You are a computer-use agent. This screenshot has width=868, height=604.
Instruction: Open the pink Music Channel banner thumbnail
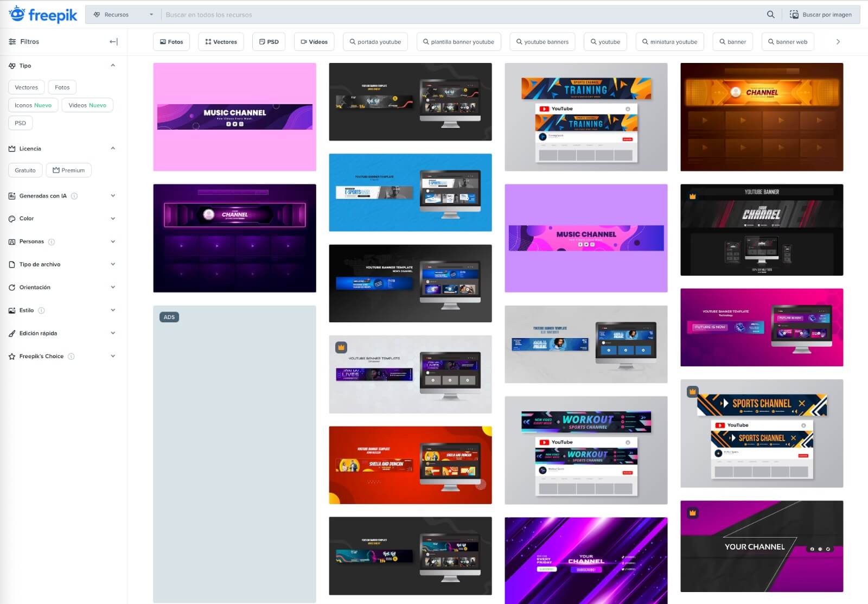(234, 116)
